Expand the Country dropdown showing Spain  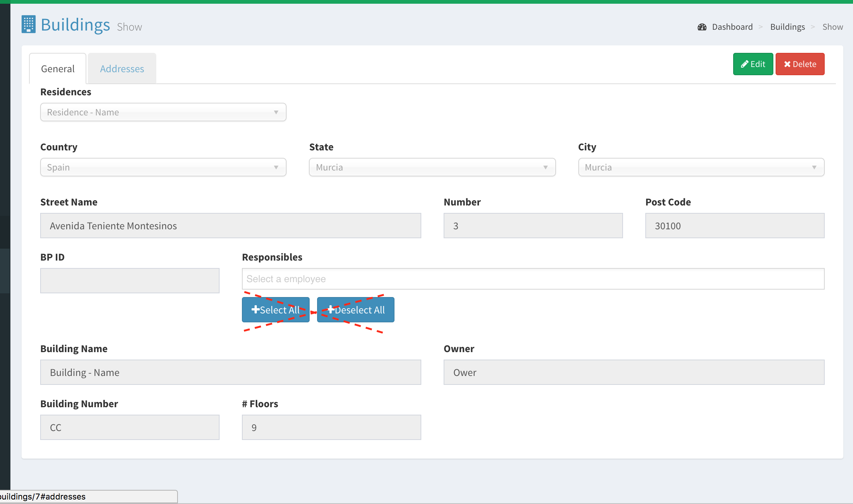click(163, 168)
